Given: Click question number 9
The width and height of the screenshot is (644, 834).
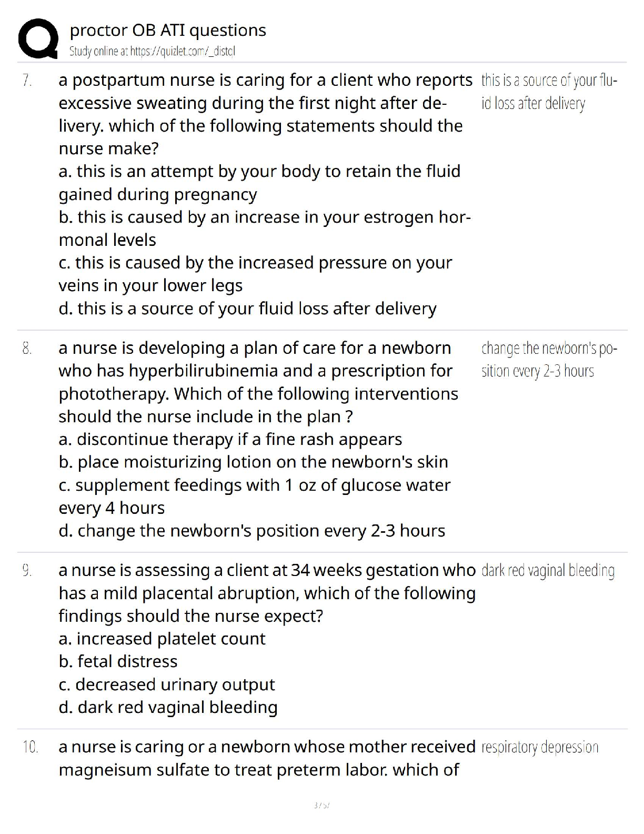Looking at the screenshot, I should [27, 571].
